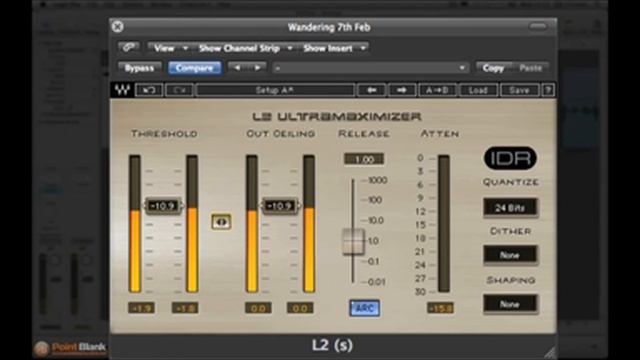Toggle the threshold/ceiling link button
640x360 pixels.
(x=221, y=222)
